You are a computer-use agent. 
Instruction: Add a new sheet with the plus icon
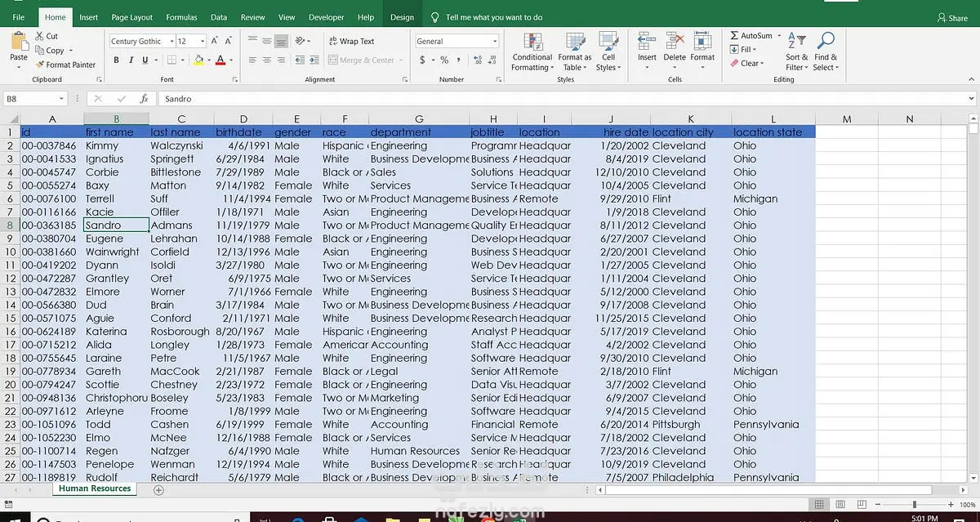(x=158, y=489)
